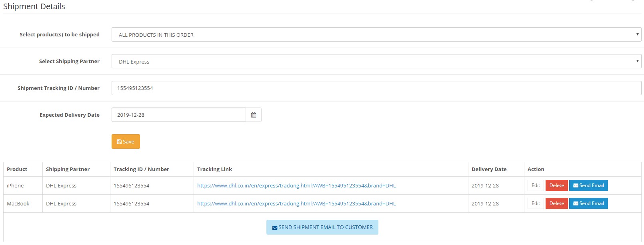Image resolution: width=644 pixels, height=245 pixels.
Task: Open the DHL tracking link for MacBook
Action: 296,203
